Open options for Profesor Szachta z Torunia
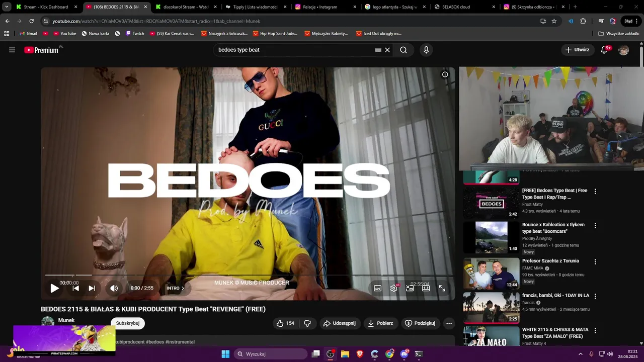 (595, 262)
